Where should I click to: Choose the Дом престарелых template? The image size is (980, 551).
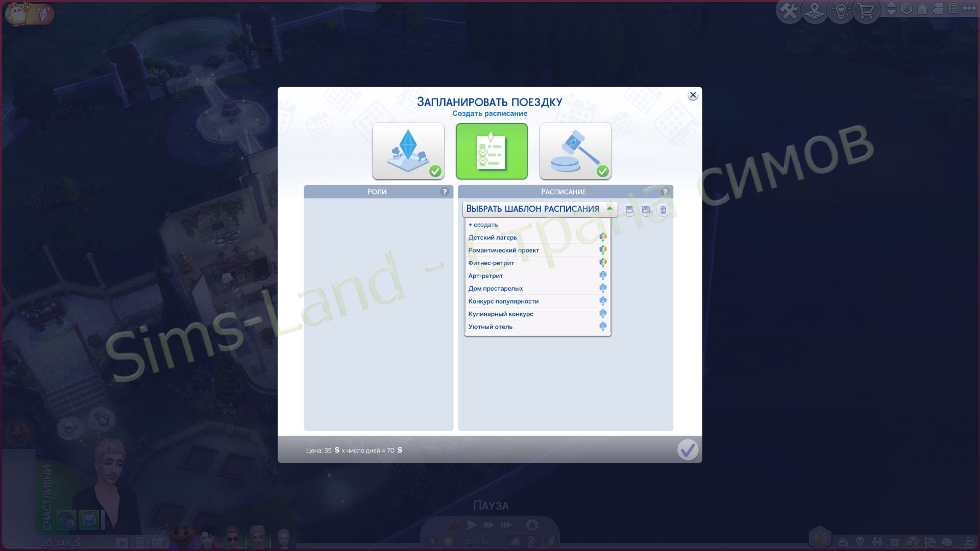click(495, 289)
